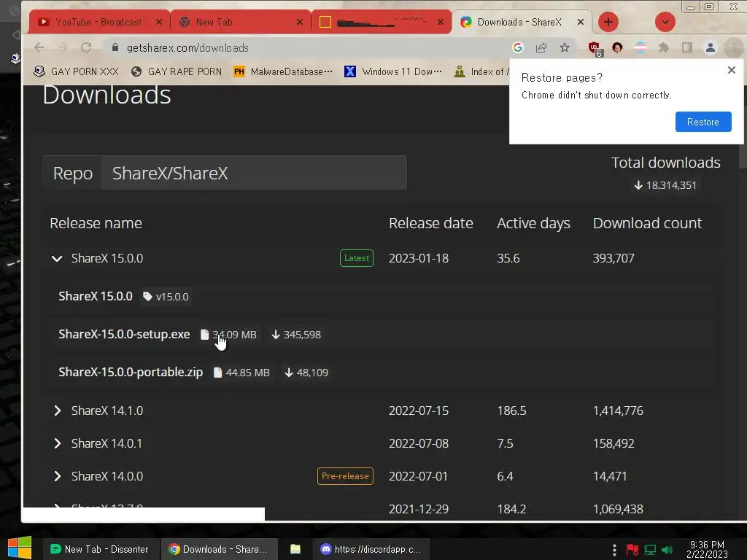Click the browser back arrow

tap(39, 47)
